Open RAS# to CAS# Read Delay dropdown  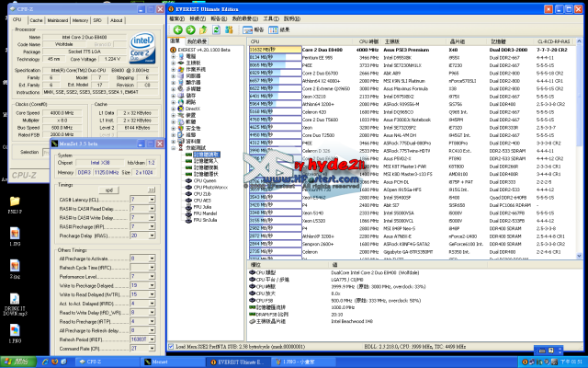point(152,209)
